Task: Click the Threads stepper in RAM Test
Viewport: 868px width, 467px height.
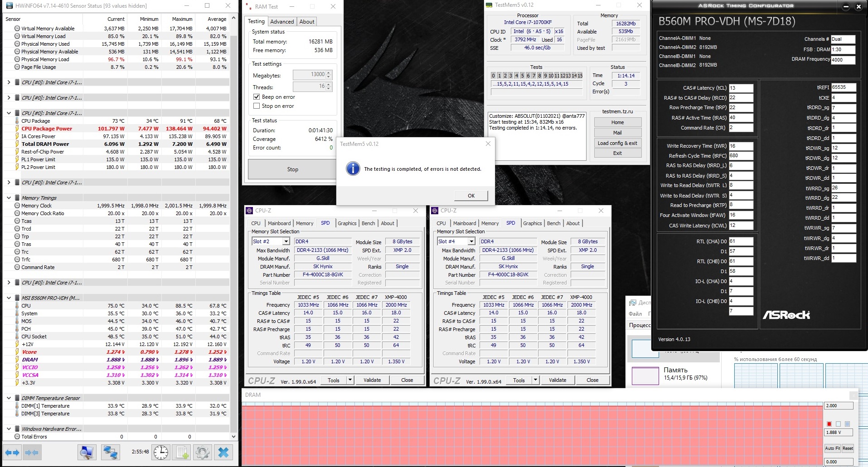Action: pyautogui.click(x=329, y=87)
